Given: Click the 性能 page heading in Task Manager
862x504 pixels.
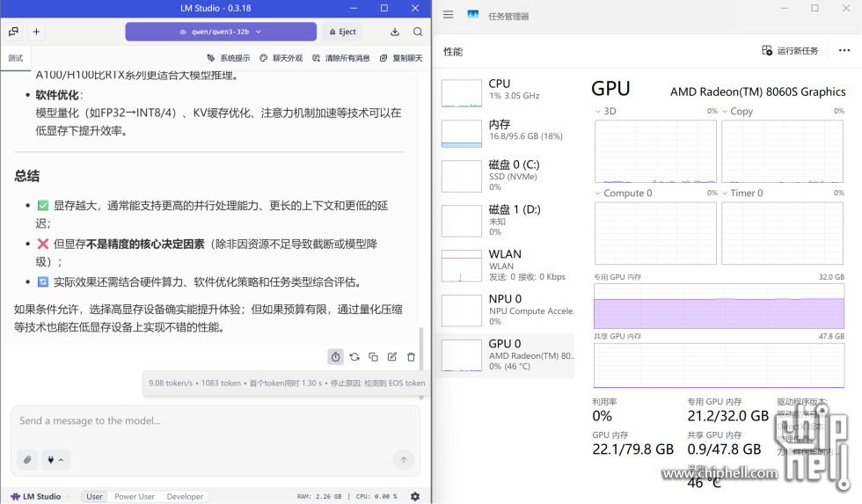Looking at the screenshot, I should pyautogui.click(x=453, y=52).
